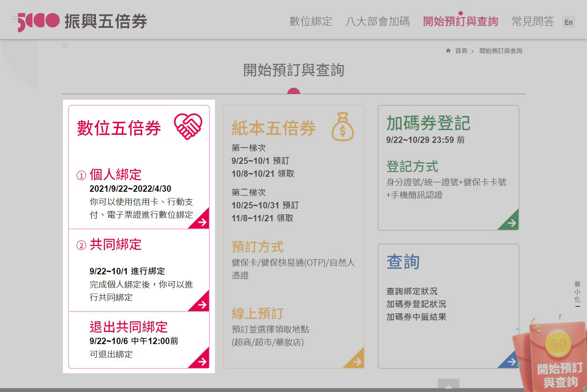This screenshot has height=392, width=587.
Task: Click the 9/22~10/29 23:59 前 deadline text
Action: (x=425, y=140)
